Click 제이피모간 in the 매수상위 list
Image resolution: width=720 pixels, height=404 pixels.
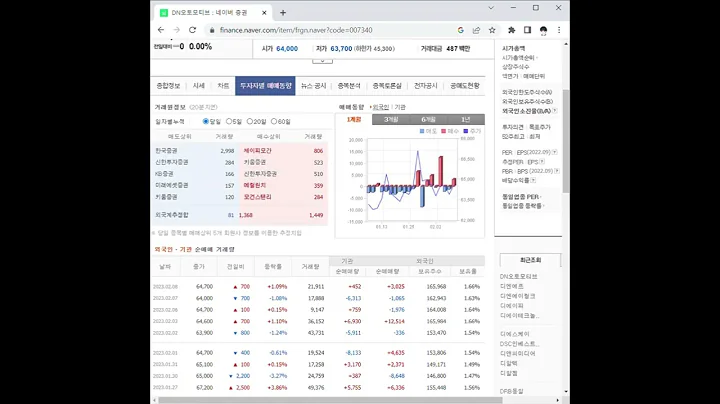(258, 151)
